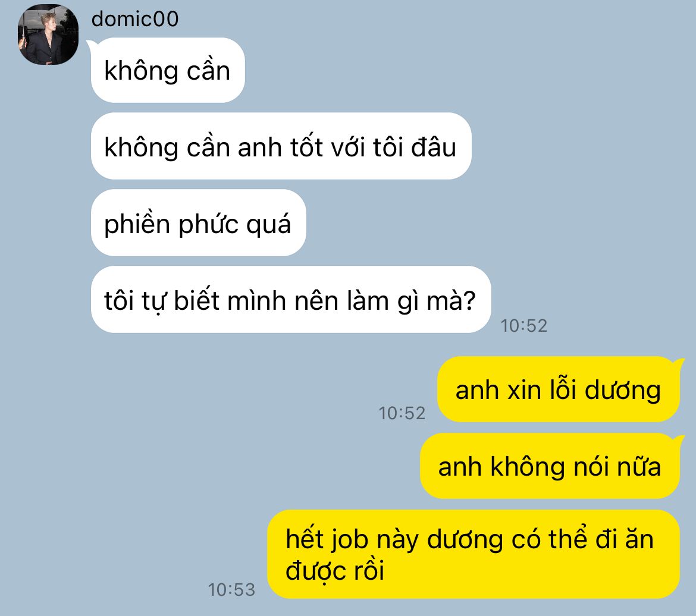This screenshot has height=616, width=696.
Task: Select the first "không cần" message bubble
Action: click(168, 70)
